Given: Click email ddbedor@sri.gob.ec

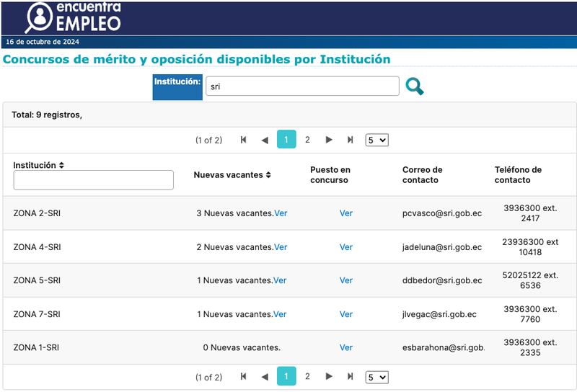Looking at the screenshot, I should point(442,280).
